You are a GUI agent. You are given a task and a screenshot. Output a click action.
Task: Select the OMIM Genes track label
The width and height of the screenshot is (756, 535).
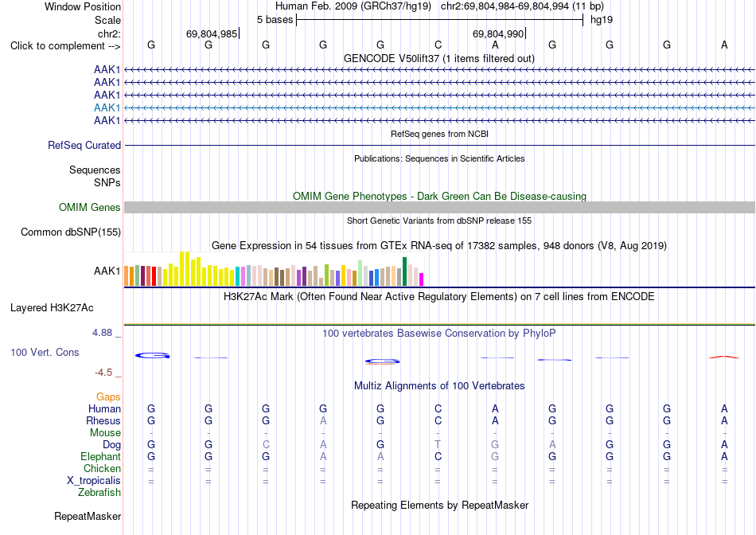pos(90,208)
